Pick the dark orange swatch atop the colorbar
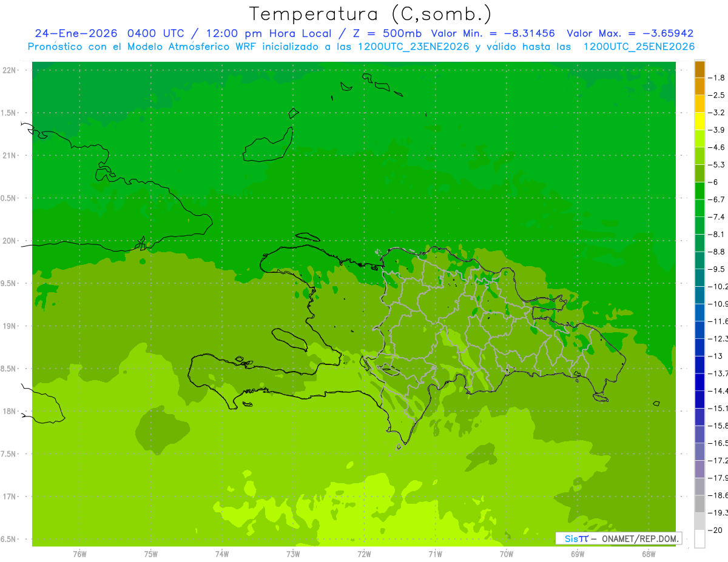Viewport: 728px width, 562px height. (699, 69)
